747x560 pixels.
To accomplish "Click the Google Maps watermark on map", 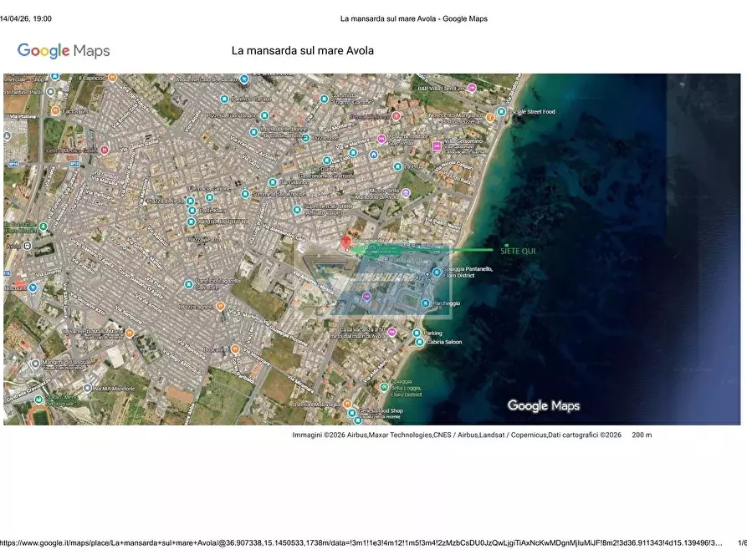I will 543,405.
